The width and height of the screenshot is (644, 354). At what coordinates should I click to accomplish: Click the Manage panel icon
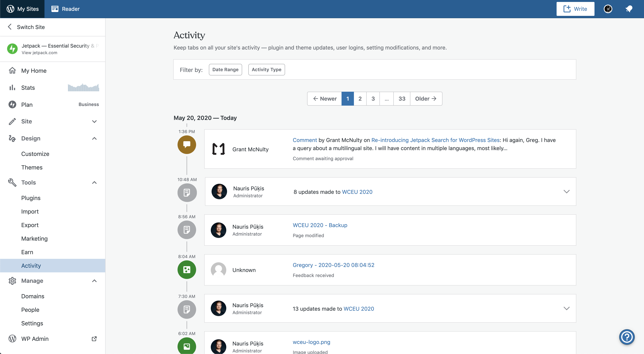[12, 281]
